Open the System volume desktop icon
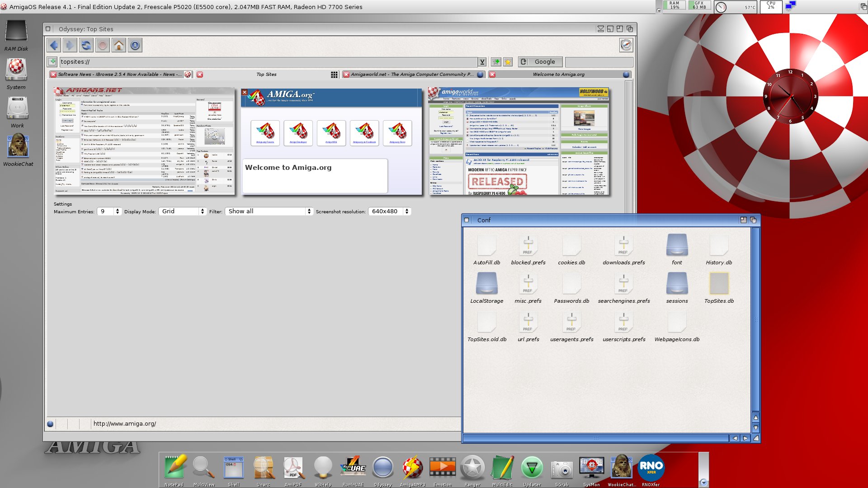Screen dimensions: 868x488 tap(16, 74)
